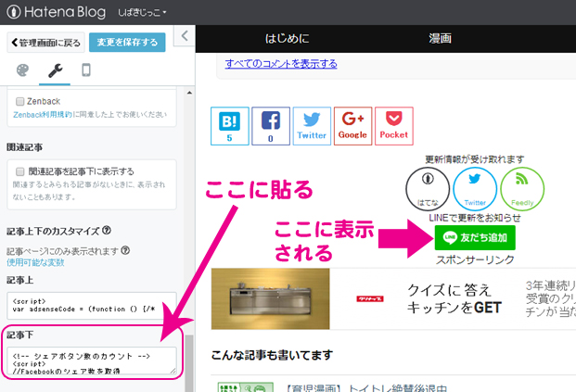Focus the 記事上 code text area

pyautogui.click(x=92, y=306)
